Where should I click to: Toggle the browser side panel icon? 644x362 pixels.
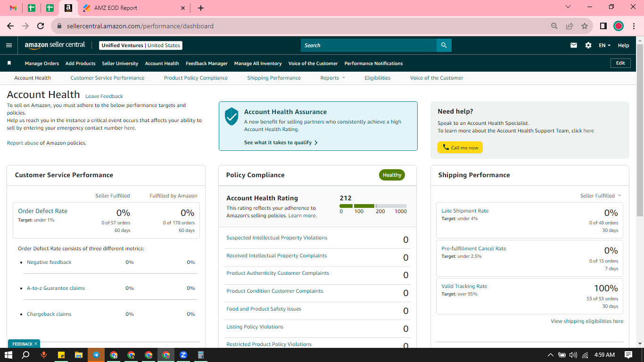tap(603, 26)
